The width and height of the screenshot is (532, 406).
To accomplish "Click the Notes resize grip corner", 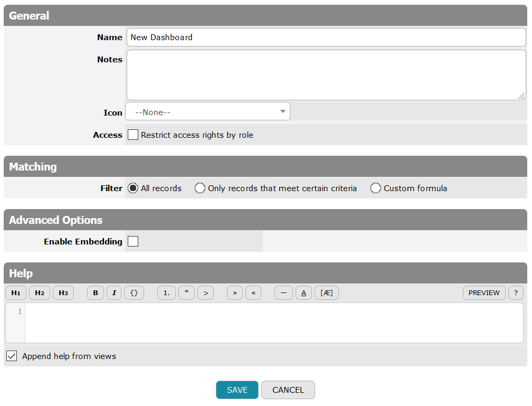I will click(521, 96).
